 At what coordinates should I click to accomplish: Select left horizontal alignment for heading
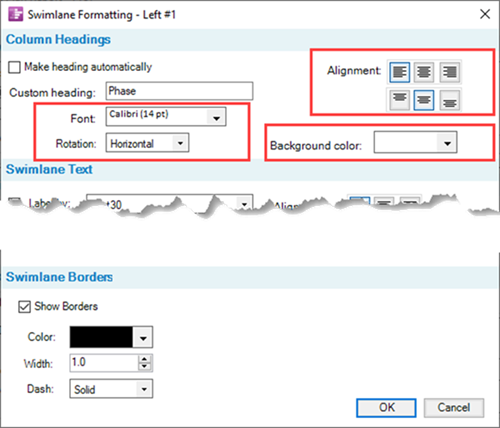click(x=399, y=72)
